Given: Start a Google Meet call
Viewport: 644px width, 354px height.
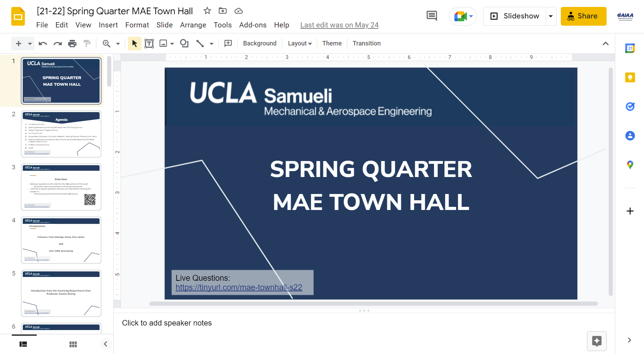Looking at the screenshot, I should 460,16.
